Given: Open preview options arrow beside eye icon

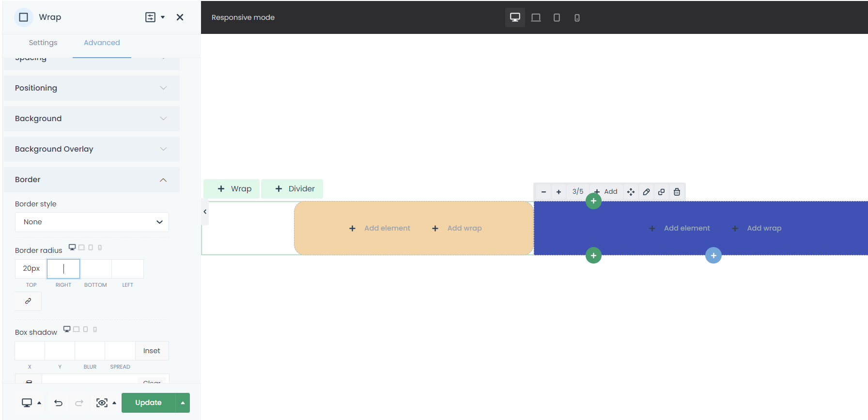Looking at the screenshot, I should [x=114, y=403].
